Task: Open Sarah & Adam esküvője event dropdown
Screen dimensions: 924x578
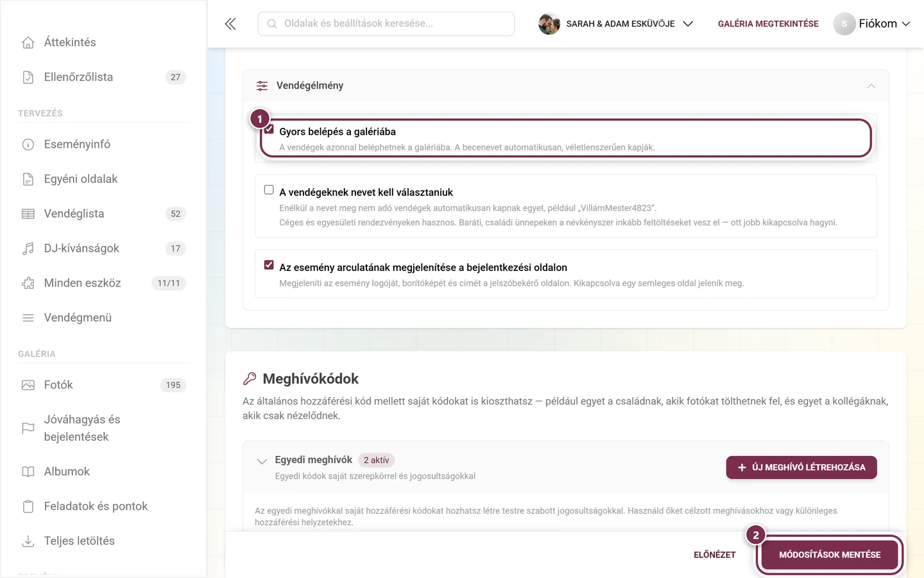Action: tap(616, 24)
